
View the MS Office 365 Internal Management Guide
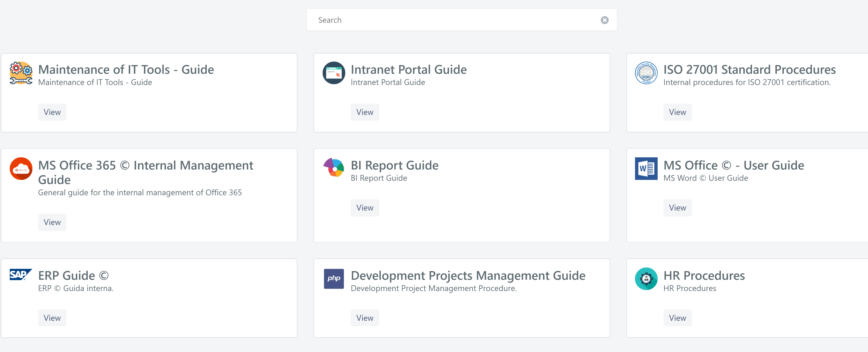click(x=52, y=222)
